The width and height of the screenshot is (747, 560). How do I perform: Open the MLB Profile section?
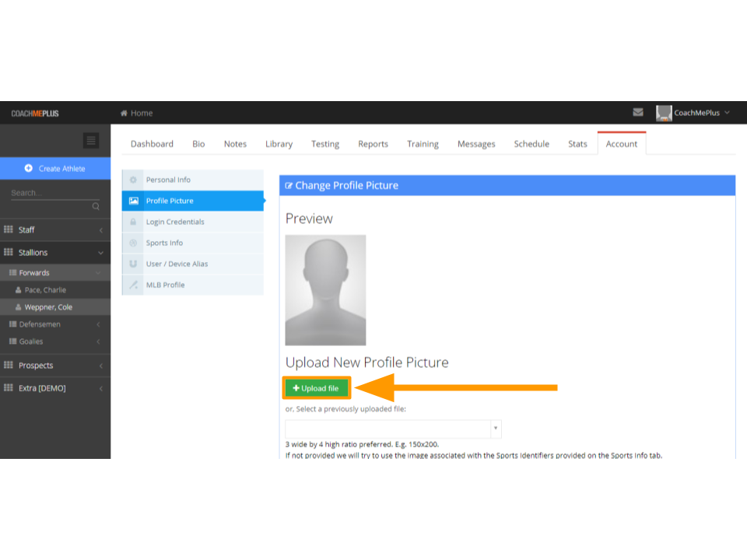(x=192, y=285)
